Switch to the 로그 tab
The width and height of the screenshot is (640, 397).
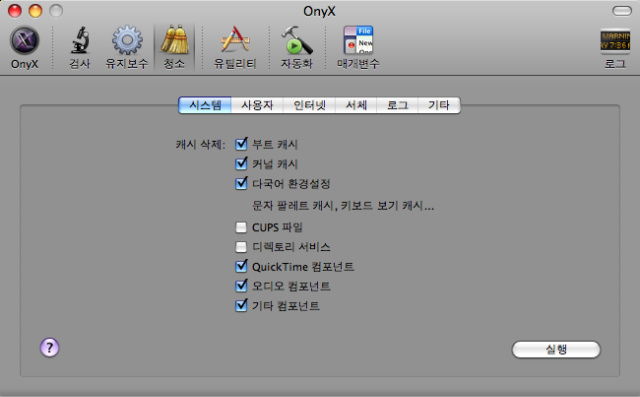(397, 105)
